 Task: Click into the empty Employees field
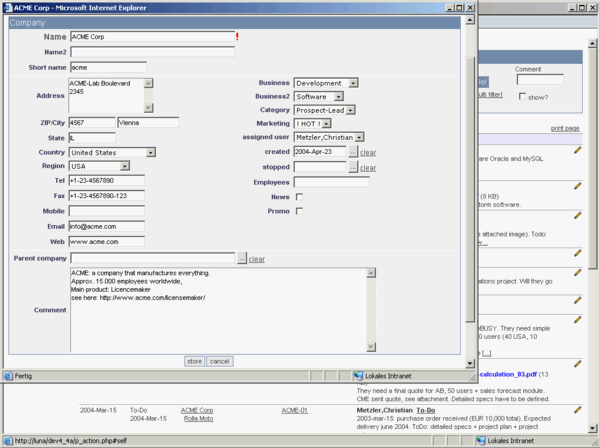point(331,182)
